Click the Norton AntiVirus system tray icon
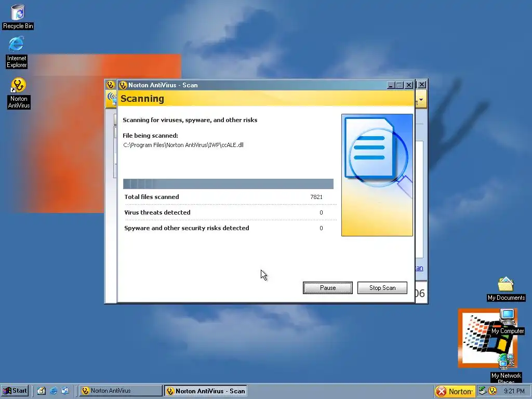The image size is (532, 399). [x=493, y=391]
